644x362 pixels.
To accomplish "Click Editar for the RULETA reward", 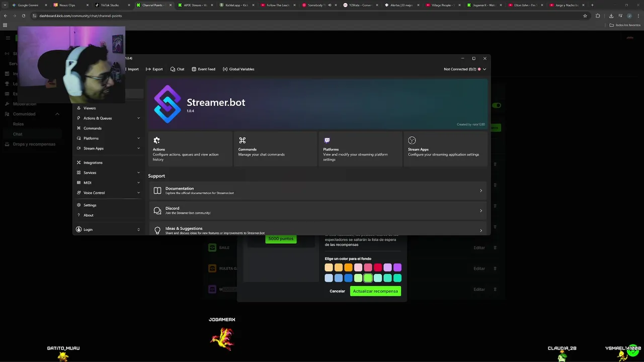I will [x=479, y=268].
